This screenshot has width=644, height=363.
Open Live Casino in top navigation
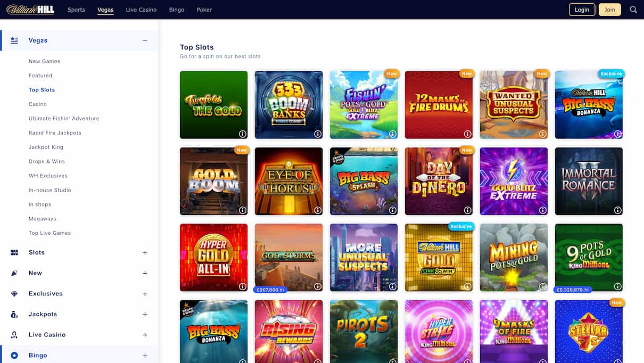pos(141,10)
